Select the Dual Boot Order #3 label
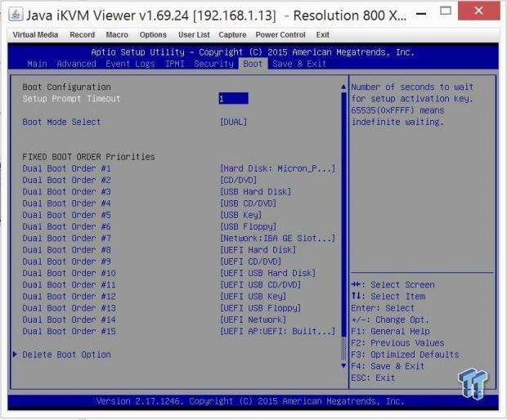The width and height of the screenshot is (507, 420). pyautogui.click(x=66, y=191)
